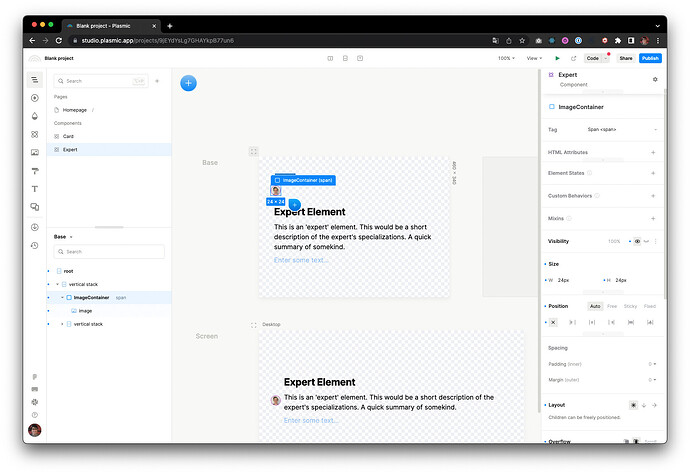This screenshot has width=690, height=474.
Task: Open the image assets sidebar icon
Action: (x=35, y=152)
